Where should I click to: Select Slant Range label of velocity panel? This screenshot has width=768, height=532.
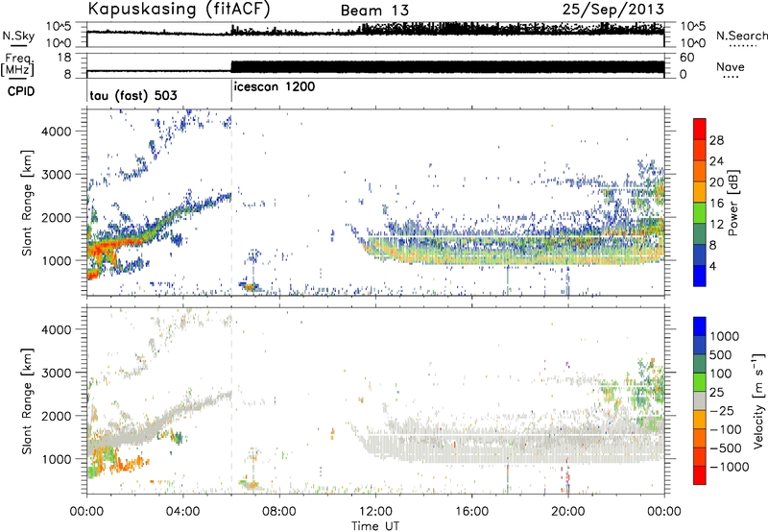[x=27, y=400]
